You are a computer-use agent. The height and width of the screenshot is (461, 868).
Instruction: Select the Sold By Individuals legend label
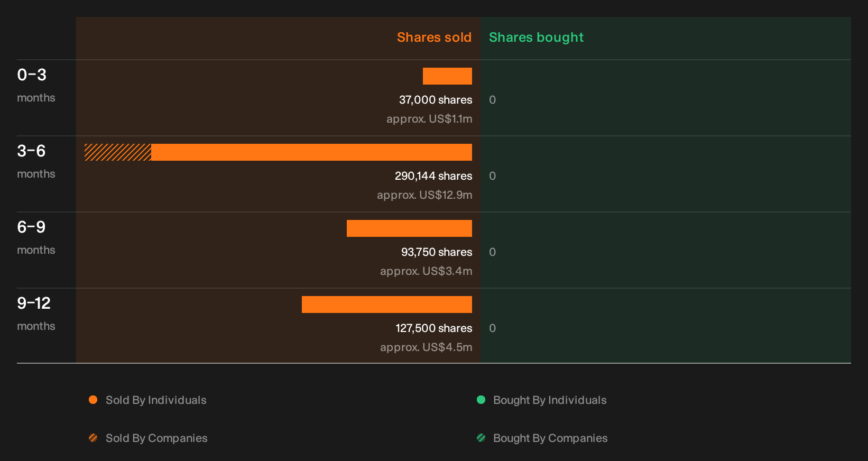point(156,400)
